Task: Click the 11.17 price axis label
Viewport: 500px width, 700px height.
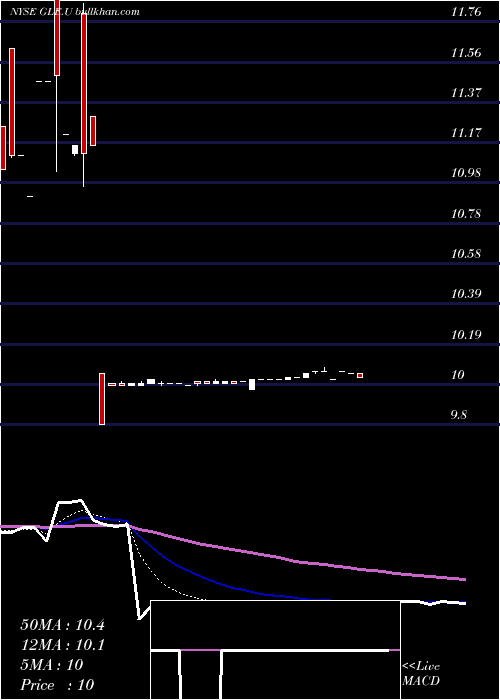Action: (466, 133)
